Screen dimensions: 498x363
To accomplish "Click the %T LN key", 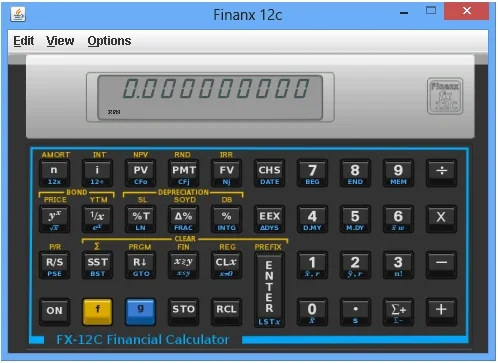I will pyautogui.click(x=140, y=219).
